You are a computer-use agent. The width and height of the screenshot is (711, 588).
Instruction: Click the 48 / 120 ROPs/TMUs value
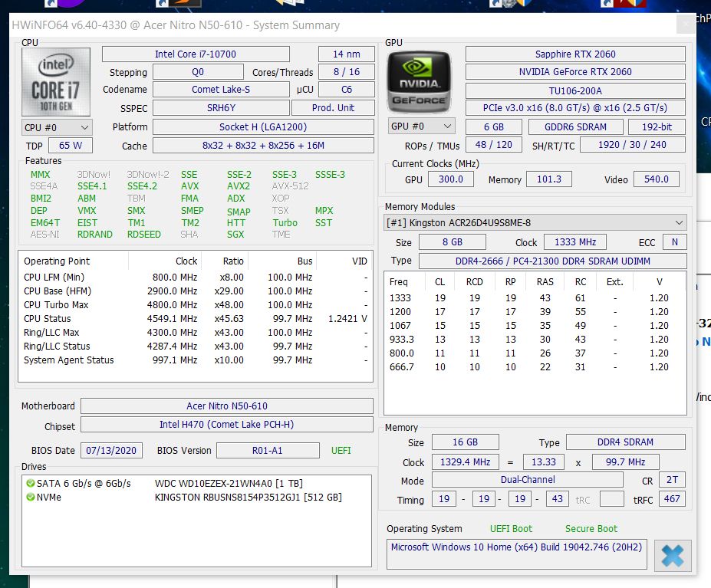click(x=494, y=145)
